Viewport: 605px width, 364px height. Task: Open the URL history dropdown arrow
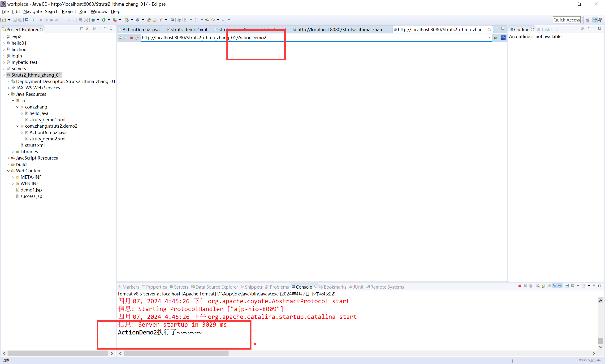click(x=488, y=38)
